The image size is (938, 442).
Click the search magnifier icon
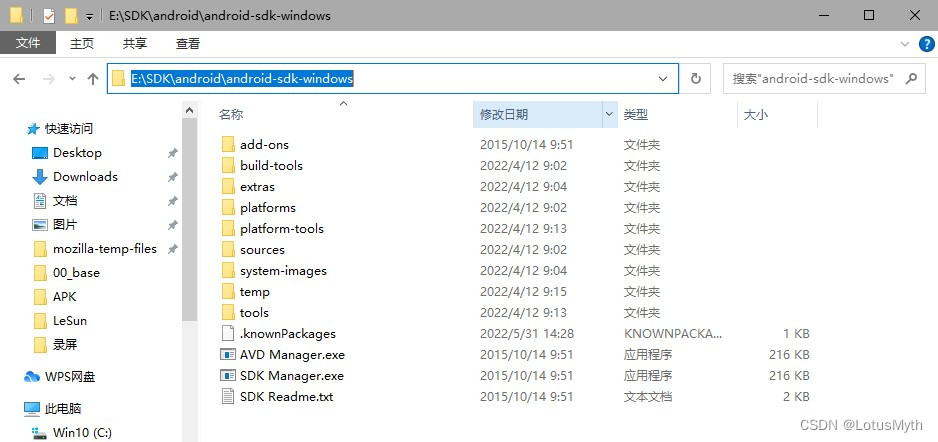point(911,78)
